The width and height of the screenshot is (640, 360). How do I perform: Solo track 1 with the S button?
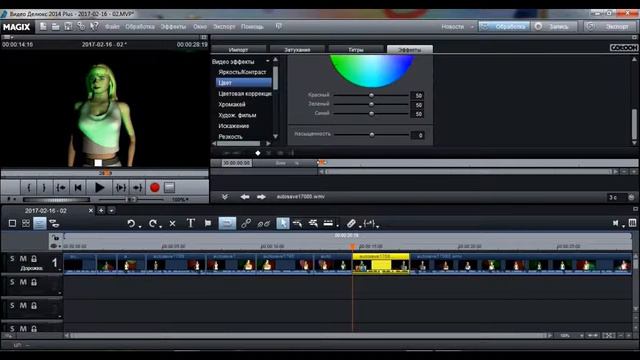coord(12,259)
